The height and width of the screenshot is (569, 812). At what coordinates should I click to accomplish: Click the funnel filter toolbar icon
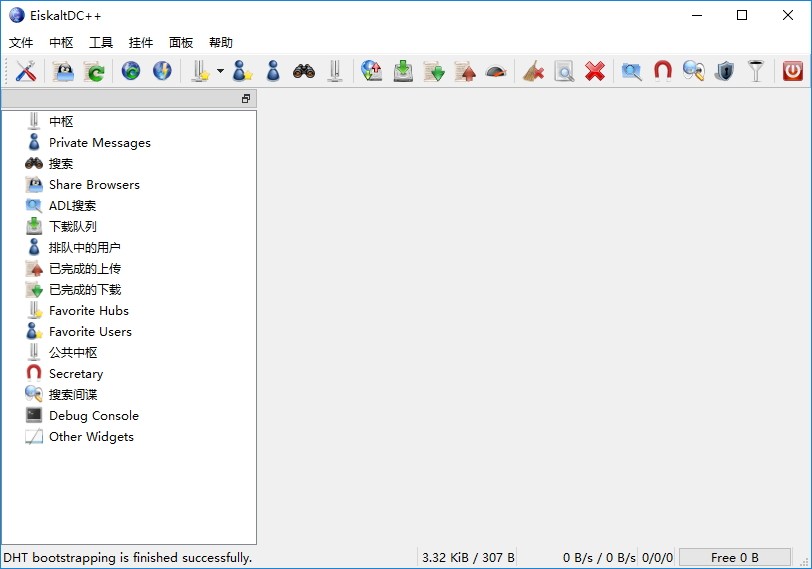(756, 71)
